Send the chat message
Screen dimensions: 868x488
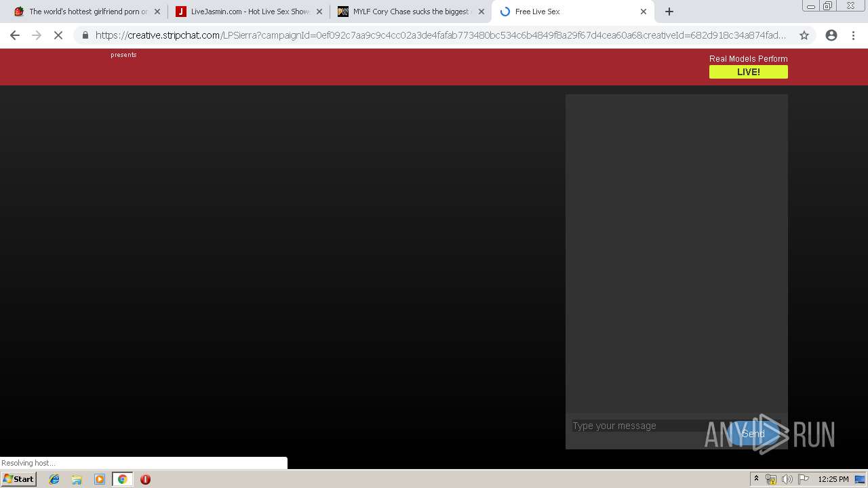[x=753, y=434]
